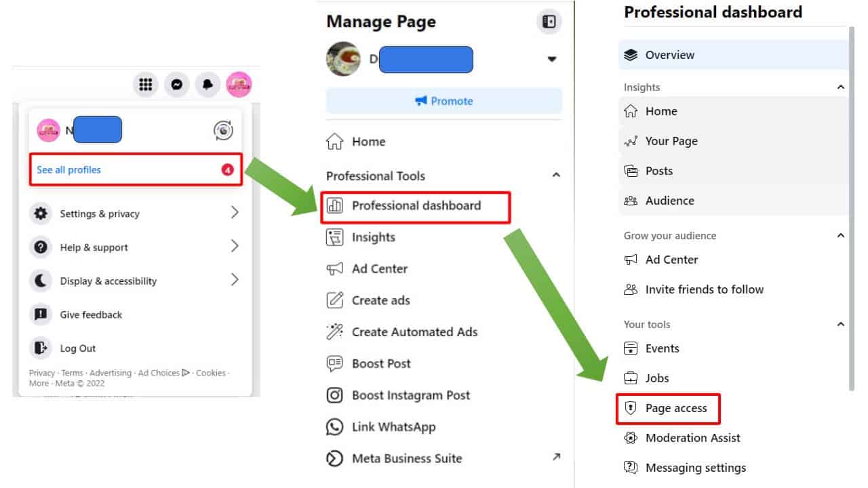Open Home under dashboard Insights
This screenshot has height=488, width=868.
(733, 111)
